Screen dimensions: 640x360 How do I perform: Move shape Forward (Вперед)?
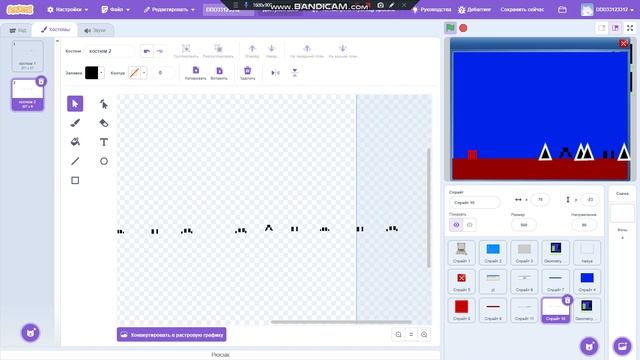pos(252,51)
